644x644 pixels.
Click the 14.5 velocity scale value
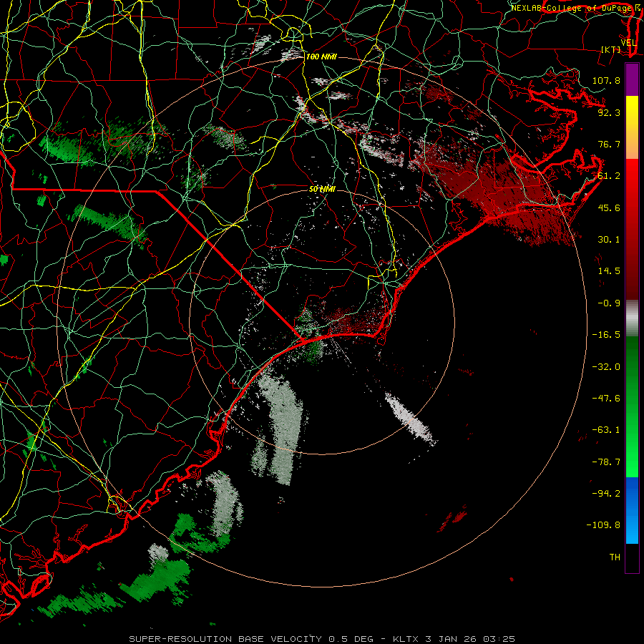pos(609,271)
